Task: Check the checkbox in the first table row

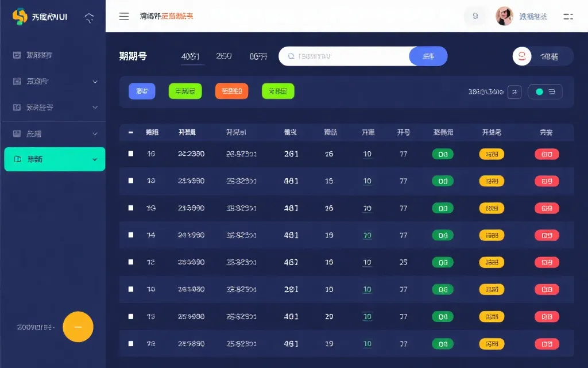Action: click(x=130, y=154)
